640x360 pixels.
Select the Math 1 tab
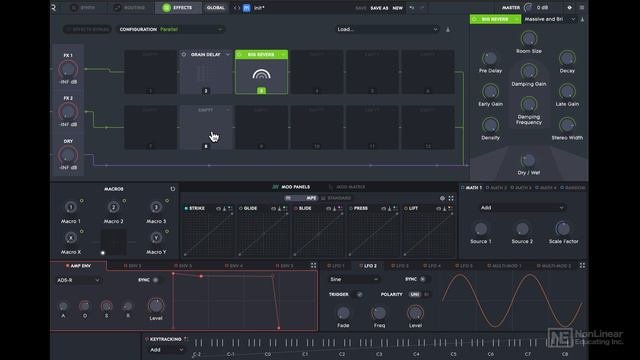[x=471, y=188]
